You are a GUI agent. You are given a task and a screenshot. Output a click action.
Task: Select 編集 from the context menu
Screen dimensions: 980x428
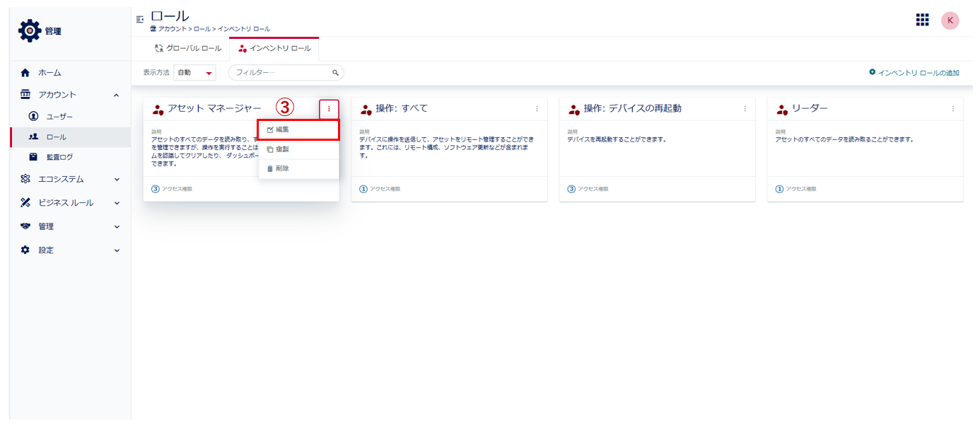point(298,130)
